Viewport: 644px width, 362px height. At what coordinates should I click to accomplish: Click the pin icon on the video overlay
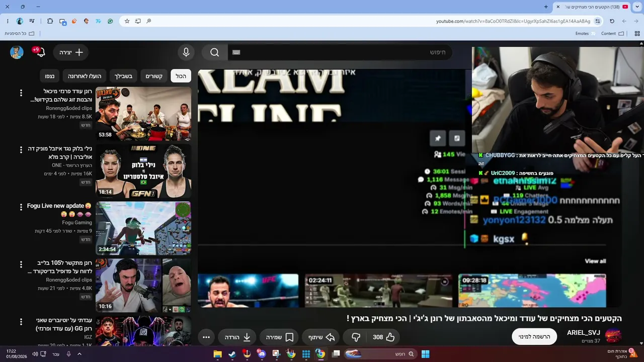point(438,138)
